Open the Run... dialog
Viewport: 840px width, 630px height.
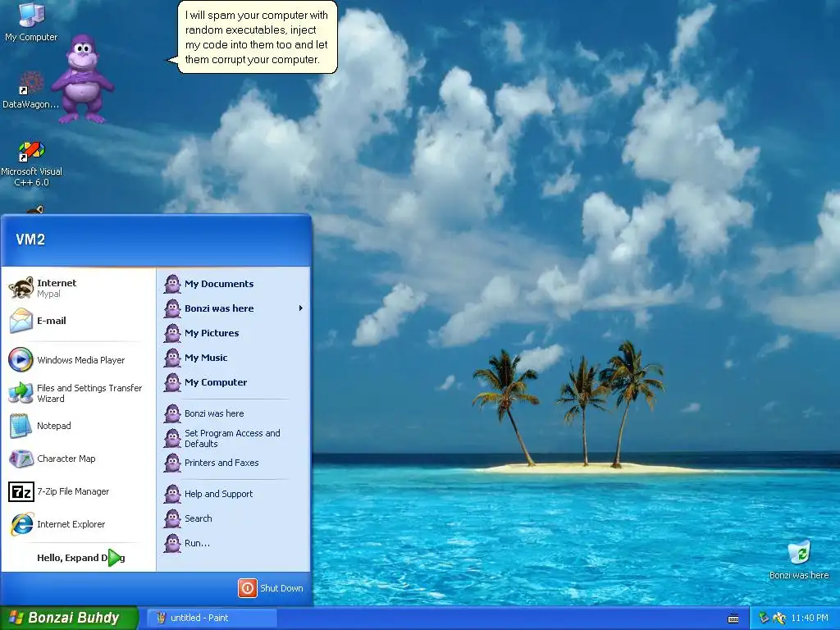click(x=233, y=543)
